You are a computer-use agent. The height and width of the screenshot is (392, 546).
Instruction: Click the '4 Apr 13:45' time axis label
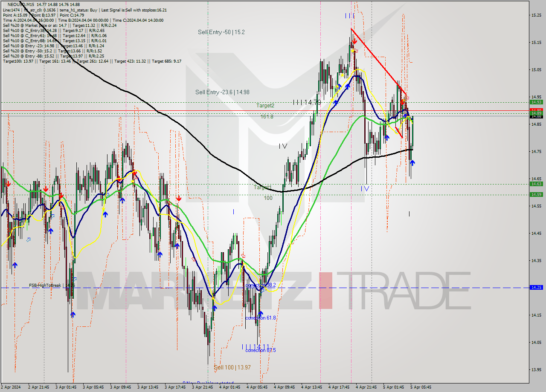311,387
